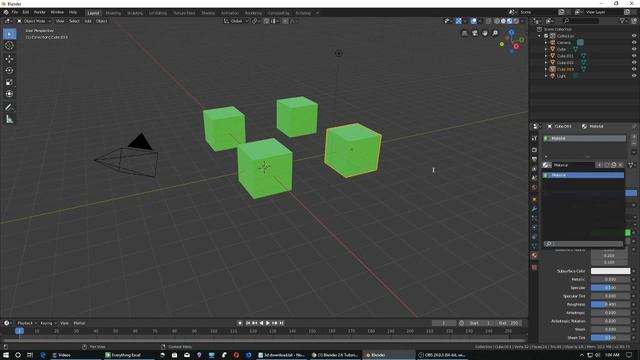Image resolution: width=640 pixels, height=360 pixels.
Task: Click the new material copy icon
Action: (x=613, y=165)
